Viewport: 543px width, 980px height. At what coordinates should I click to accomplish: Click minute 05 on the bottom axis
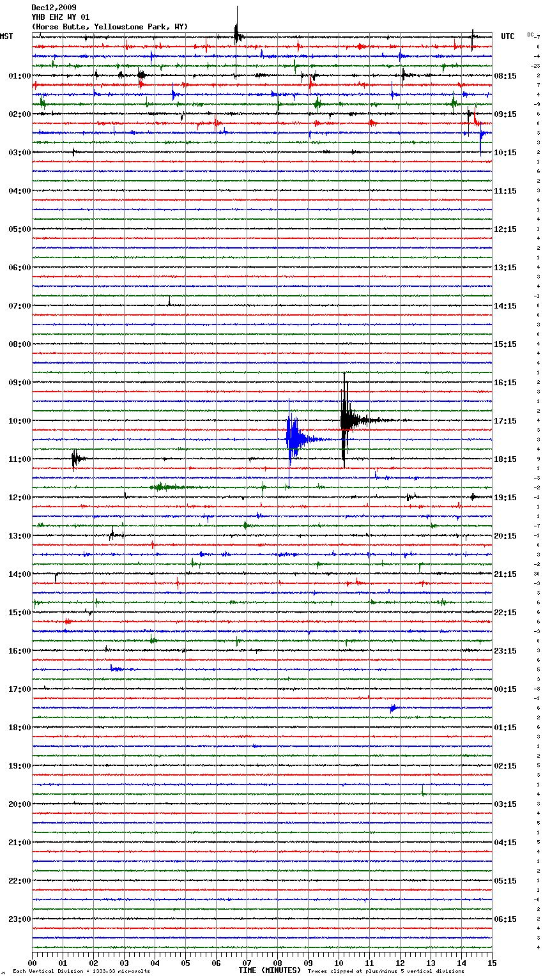coord(185,963)
